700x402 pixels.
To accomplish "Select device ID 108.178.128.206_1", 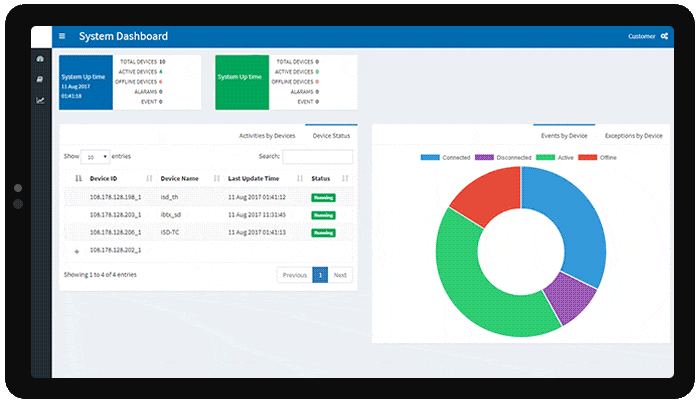I will (x=115, y=232).
